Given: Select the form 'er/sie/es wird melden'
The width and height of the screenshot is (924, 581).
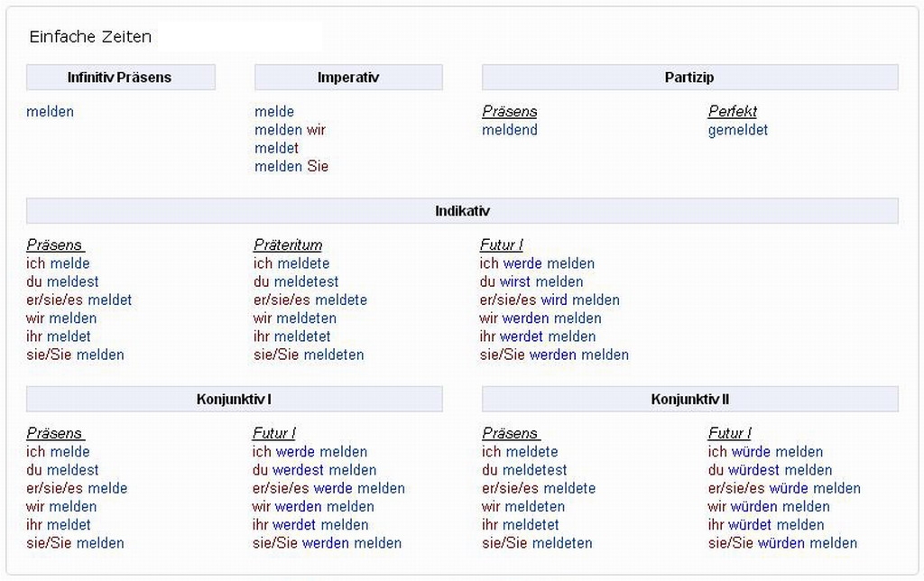Looking at the screenshot, I should pyautogui.click(x=550, y=300).
